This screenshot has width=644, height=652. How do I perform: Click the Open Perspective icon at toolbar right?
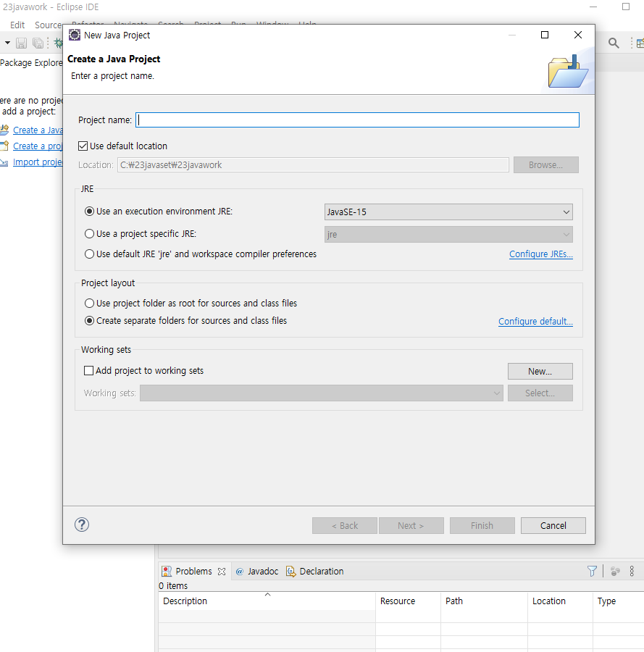coord(640,43)
